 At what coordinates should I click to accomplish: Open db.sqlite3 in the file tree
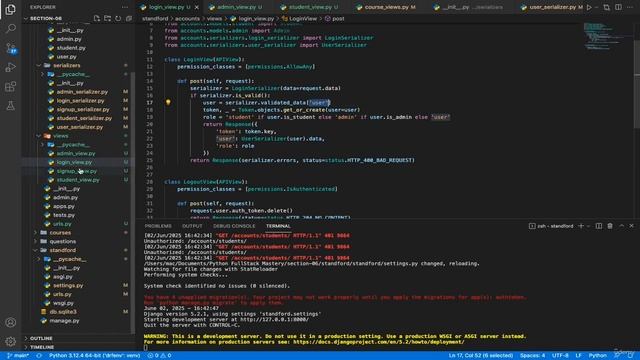click(x=63, y=311)
